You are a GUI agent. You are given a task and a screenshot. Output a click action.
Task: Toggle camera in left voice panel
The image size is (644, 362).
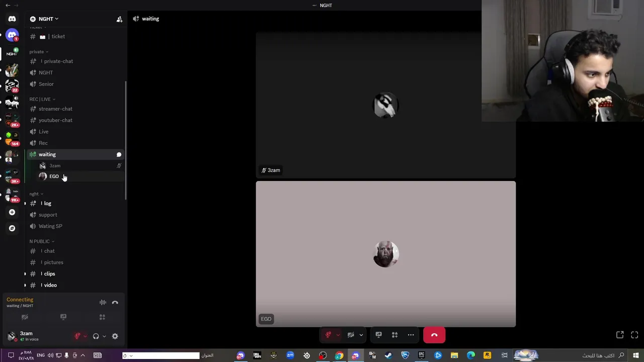coord(25,317)
